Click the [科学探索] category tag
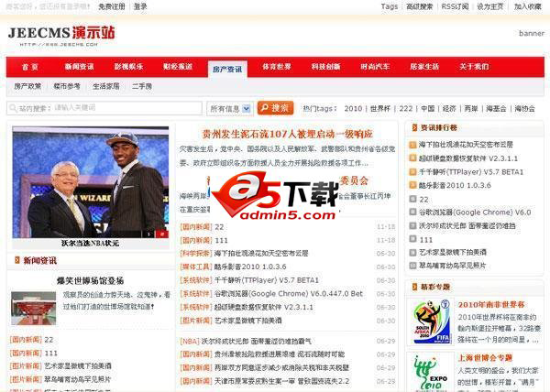This screenshot has width=550, height=392. pos(196,254)
